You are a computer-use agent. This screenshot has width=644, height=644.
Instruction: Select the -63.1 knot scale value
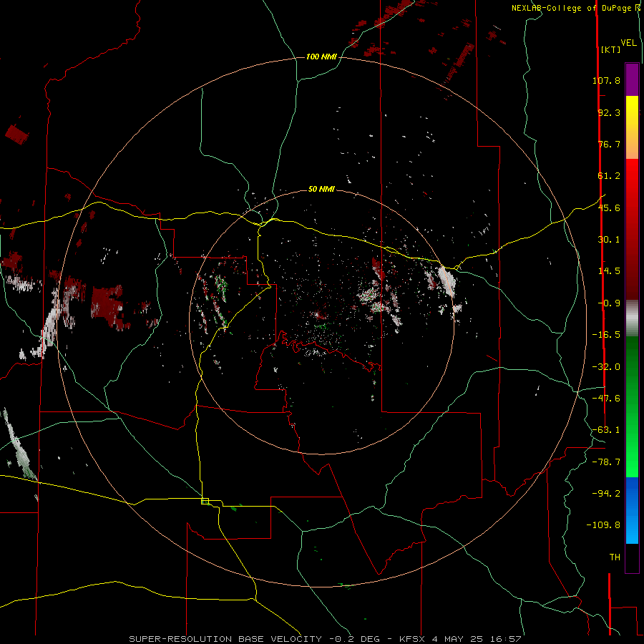(x=606, y=430)
